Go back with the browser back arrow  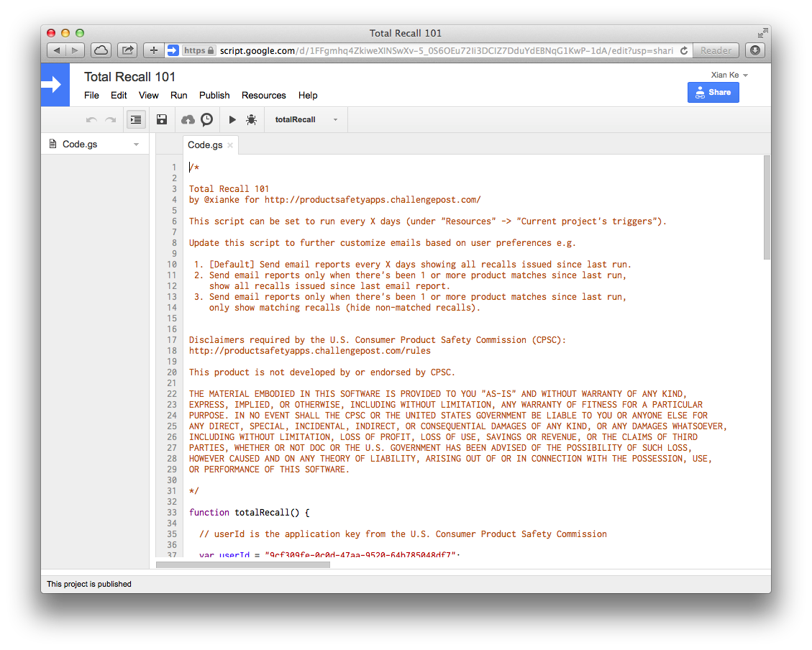pyautogui.click(x=56, y=50)
